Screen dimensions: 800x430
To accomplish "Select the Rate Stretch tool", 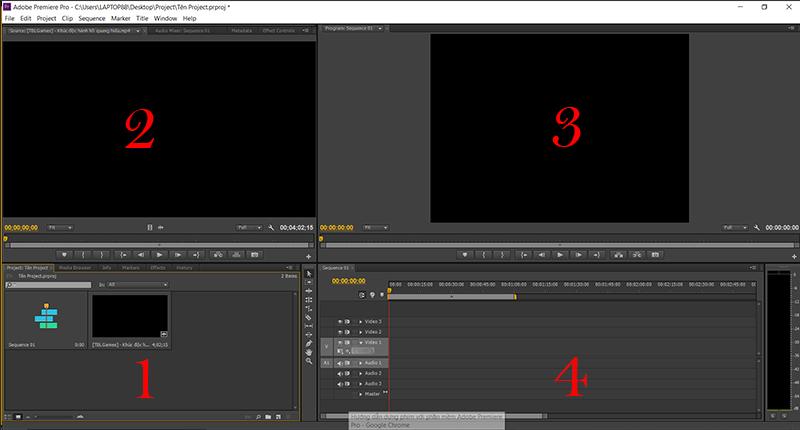I will click(x=309, y=308).
